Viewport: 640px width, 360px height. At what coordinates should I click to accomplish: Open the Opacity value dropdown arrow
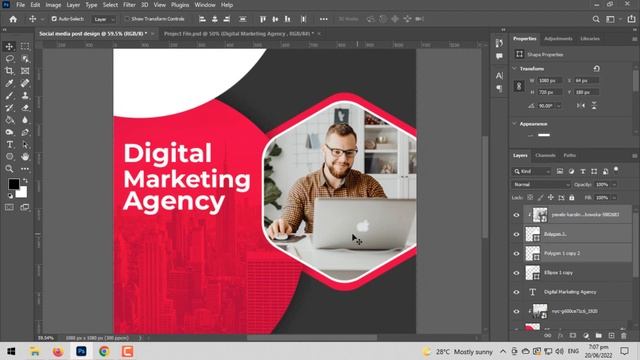point(614,184)
